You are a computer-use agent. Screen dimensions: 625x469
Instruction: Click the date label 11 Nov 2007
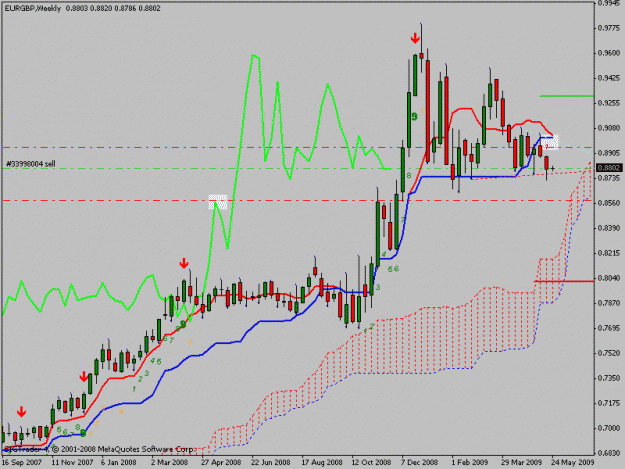click(72, 463)
